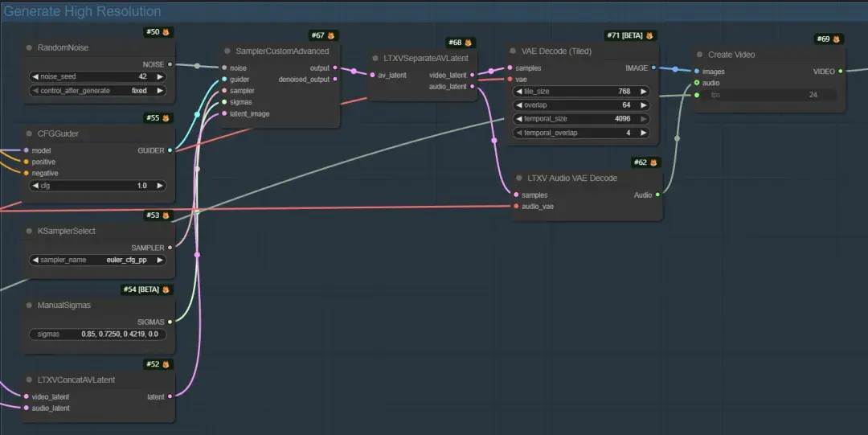Click the fox icon beside #71 [BETA]
Screen dimensions: 868x435
[x=649, y=35]
